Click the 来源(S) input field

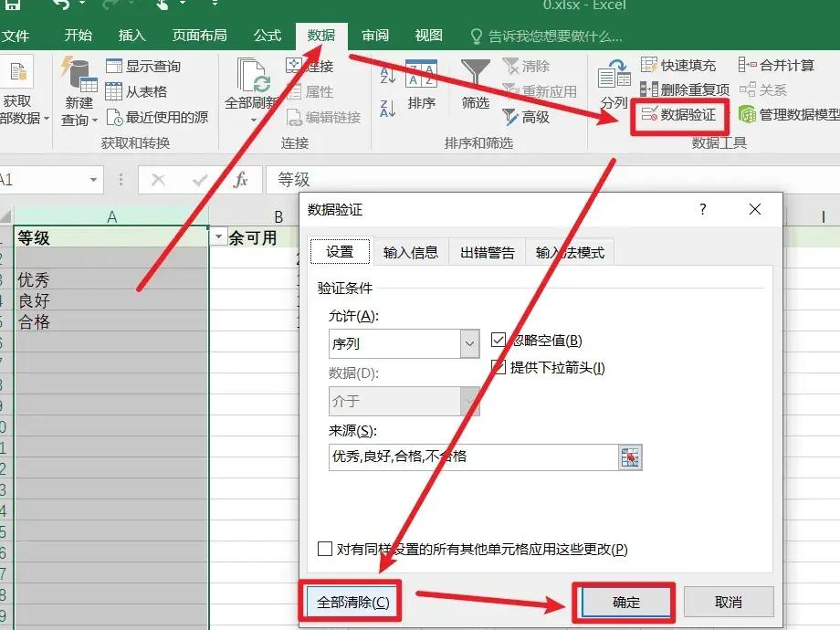click(474, 457)
